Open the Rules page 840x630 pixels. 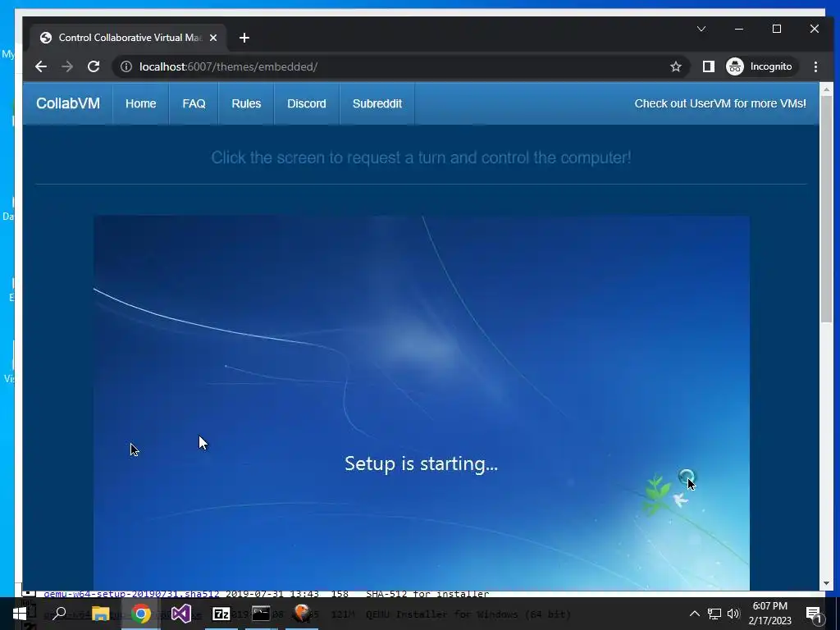click(x=246, y=103)
